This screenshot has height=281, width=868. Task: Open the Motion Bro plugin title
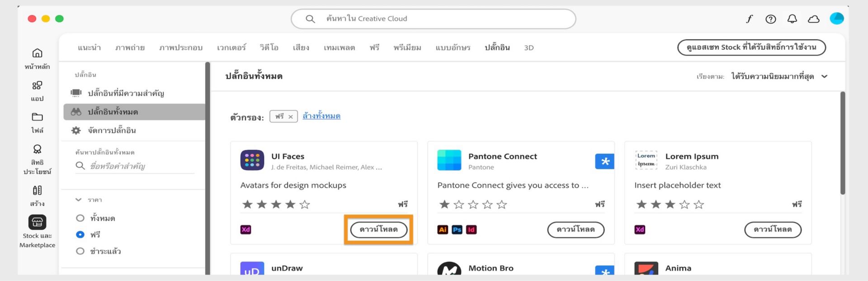point(491,268)
